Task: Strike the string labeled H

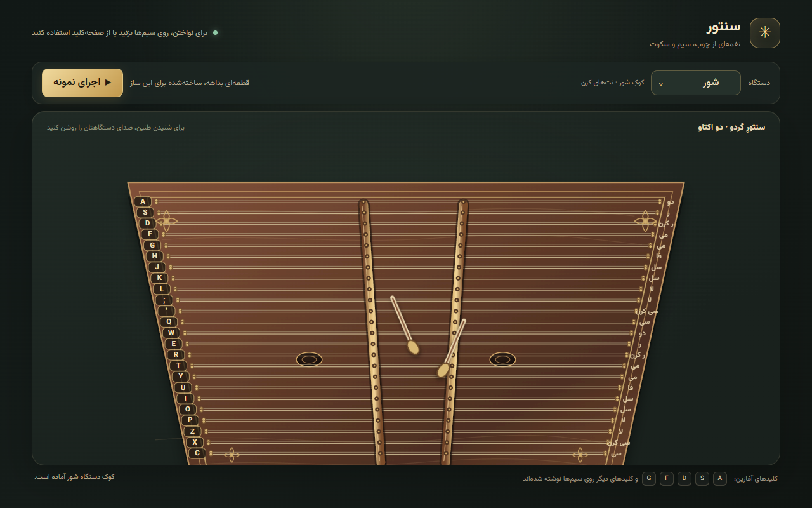Action: click(x=154, y=257)
